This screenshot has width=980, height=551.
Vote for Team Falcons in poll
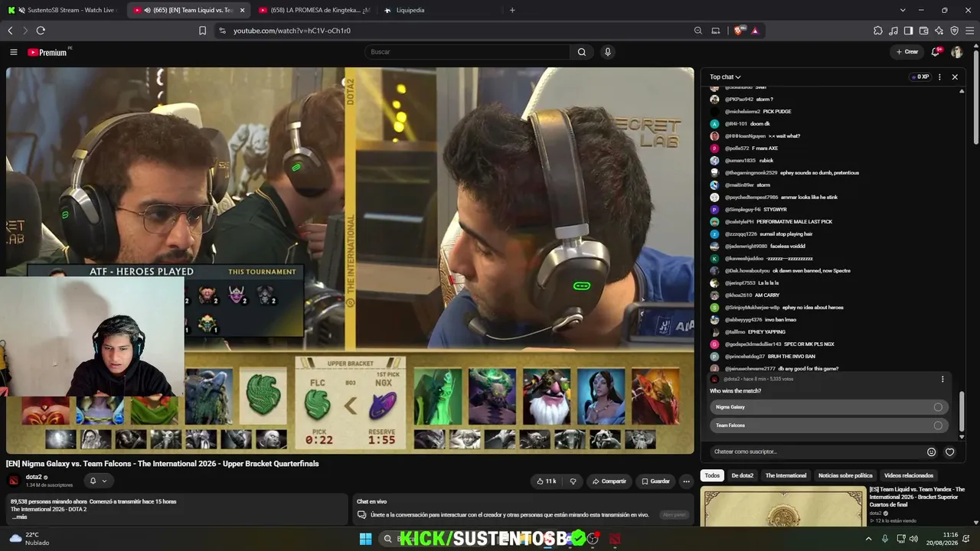[x=829, y=425]
